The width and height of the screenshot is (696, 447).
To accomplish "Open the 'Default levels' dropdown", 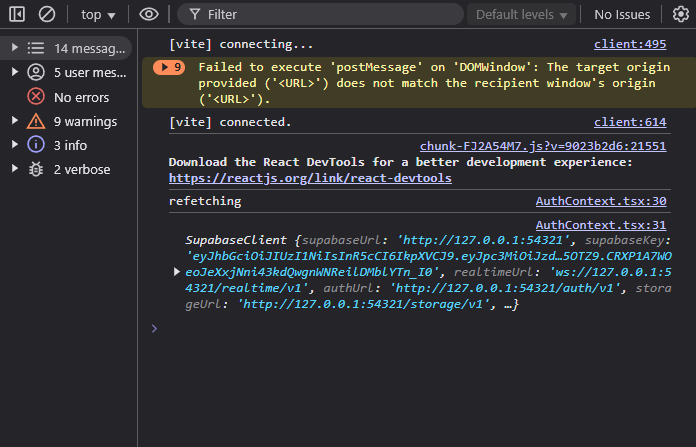I will click(522, 15).
